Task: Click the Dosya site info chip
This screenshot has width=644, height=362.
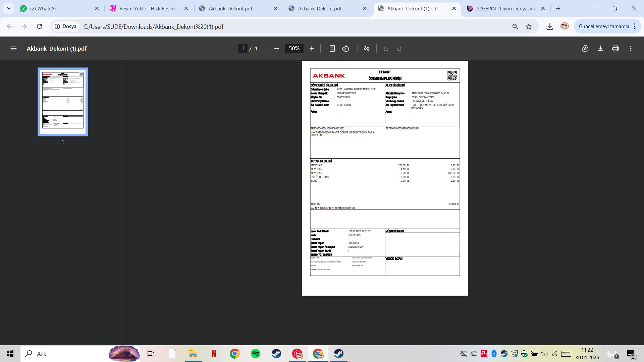Action: 66,26
